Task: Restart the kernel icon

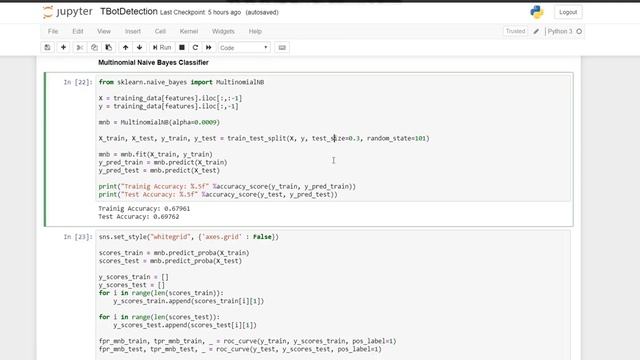Action: coord(195,47)
